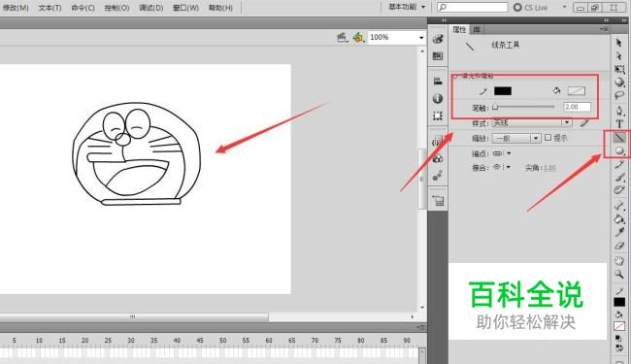Viewport: 631px width, 364px height.
Task: Click the CS Live button
Action: click(x=530, y=7)
